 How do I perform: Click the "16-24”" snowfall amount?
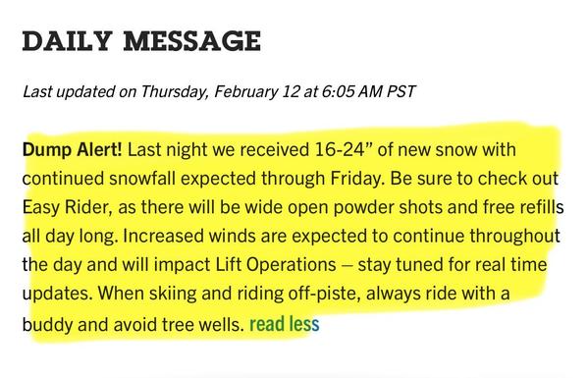point(340,149)
